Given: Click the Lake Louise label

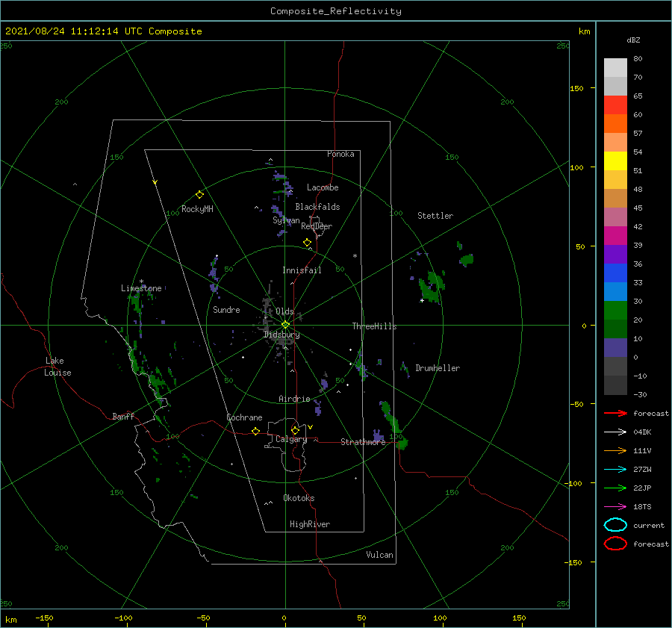Looking at the screenshot, I should pos(57,367).
